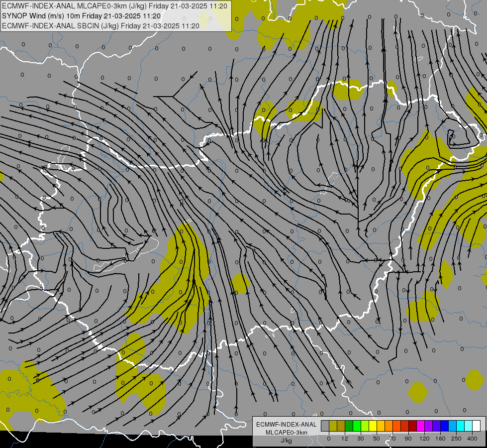This screenshot has height=448, width=487.
Task: Click the olive-yellow legend swatch above 0
Action: click(x=333, y=426)
